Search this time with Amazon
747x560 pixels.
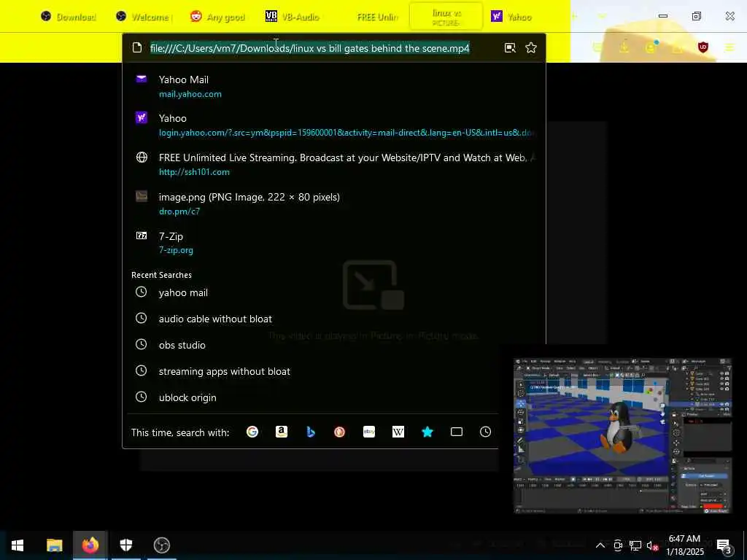point(282,432)
